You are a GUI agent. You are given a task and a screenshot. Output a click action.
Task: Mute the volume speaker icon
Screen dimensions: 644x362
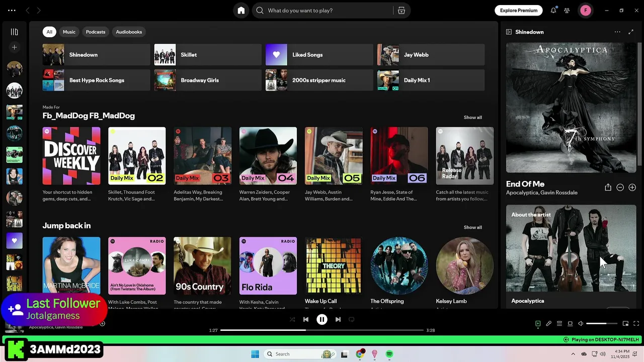pos(581,324)
